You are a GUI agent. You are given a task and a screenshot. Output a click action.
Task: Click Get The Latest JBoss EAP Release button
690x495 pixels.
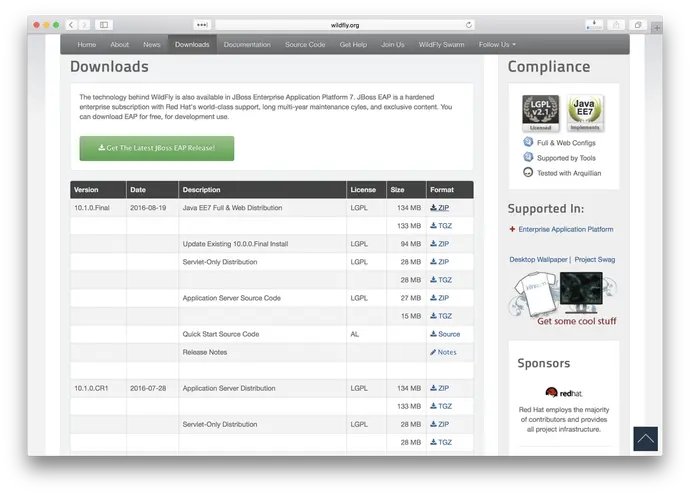coord(157,148)
